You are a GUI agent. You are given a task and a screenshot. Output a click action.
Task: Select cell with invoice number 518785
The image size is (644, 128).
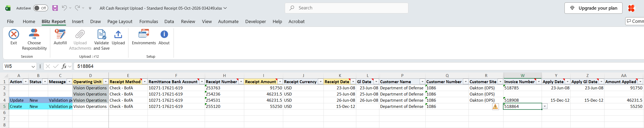click(523, 88)
